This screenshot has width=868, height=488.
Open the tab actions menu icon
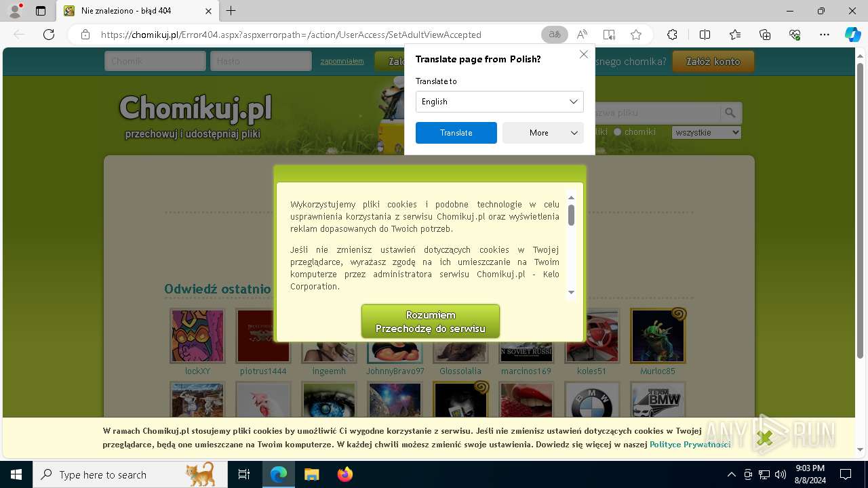click(41, 11)
